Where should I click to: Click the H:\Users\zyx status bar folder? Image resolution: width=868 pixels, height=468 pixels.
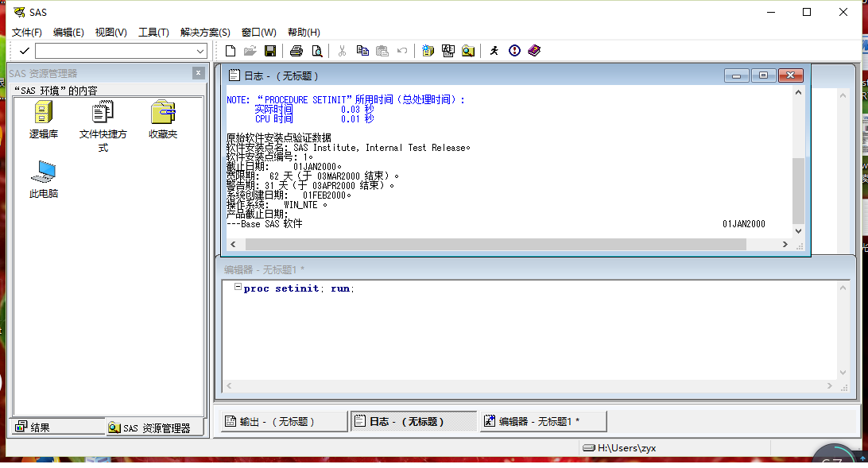click(x=620, y=447)
